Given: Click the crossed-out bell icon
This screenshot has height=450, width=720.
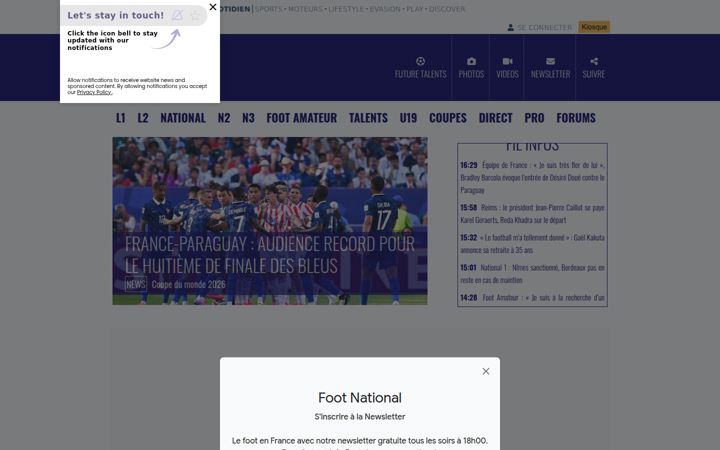Looking at the screenshot, I should [177, 15].
